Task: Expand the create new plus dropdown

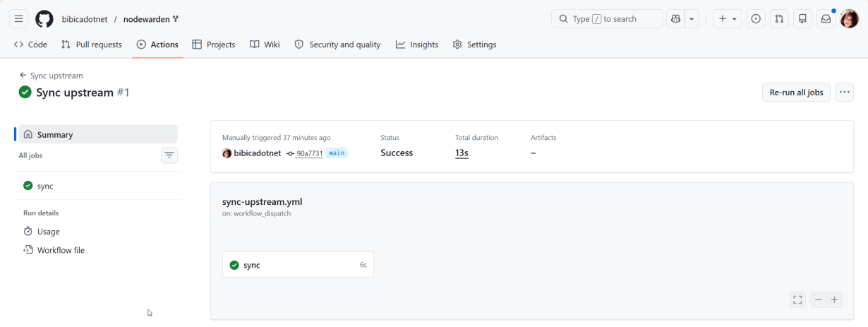Action: click(728, 19)
